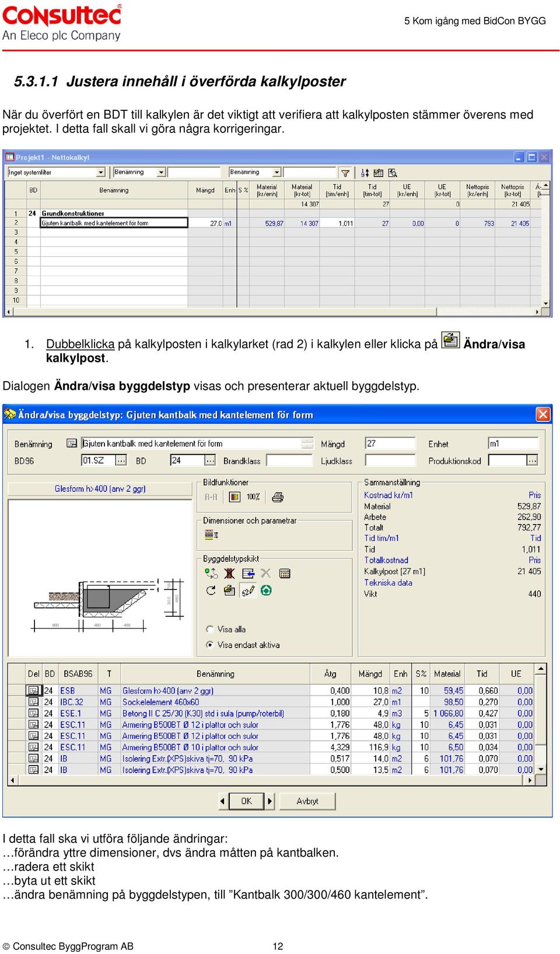
Task: Click the icon beside the Benämning field
Action: click(x=72, y=443)
